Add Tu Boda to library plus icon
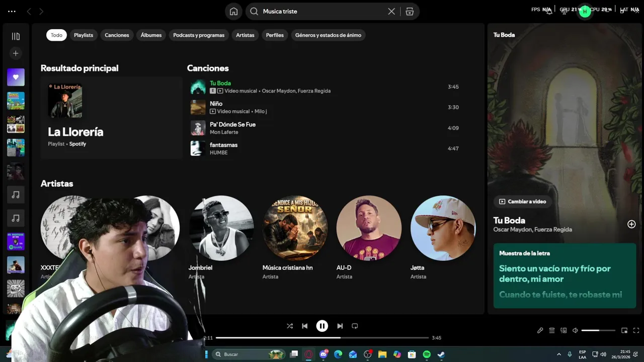Screen dimensions: 644x362 click(631, 224)
